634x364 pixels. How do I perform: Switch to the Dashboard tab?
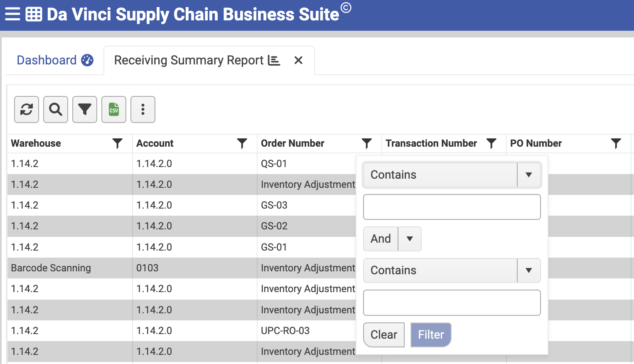pos(55,60)
